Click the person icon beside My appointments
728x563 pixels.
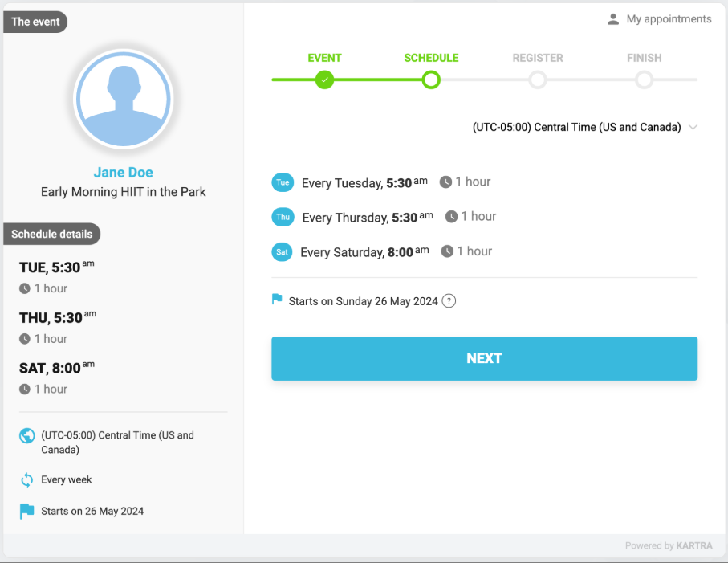pos(612,18)
